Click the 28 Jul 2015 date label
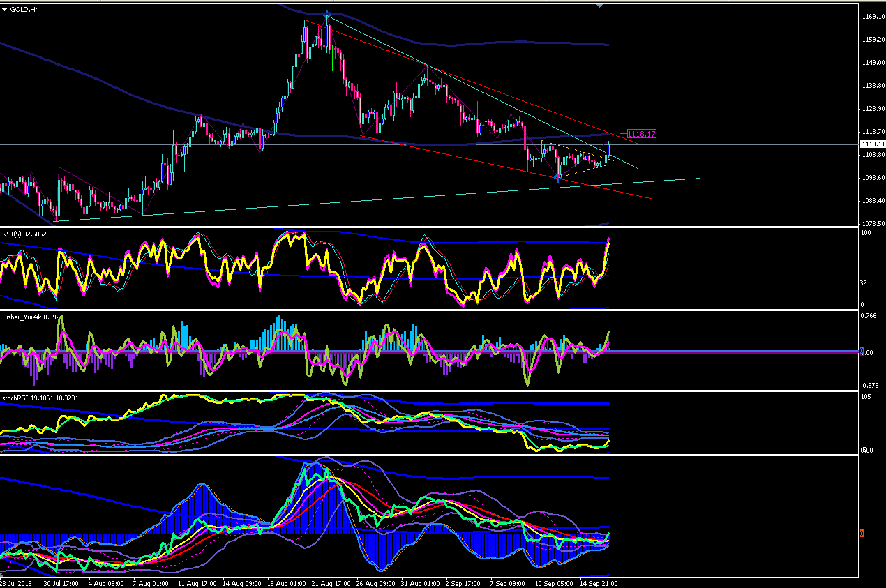886x588 pixels. tap(15, 582)
